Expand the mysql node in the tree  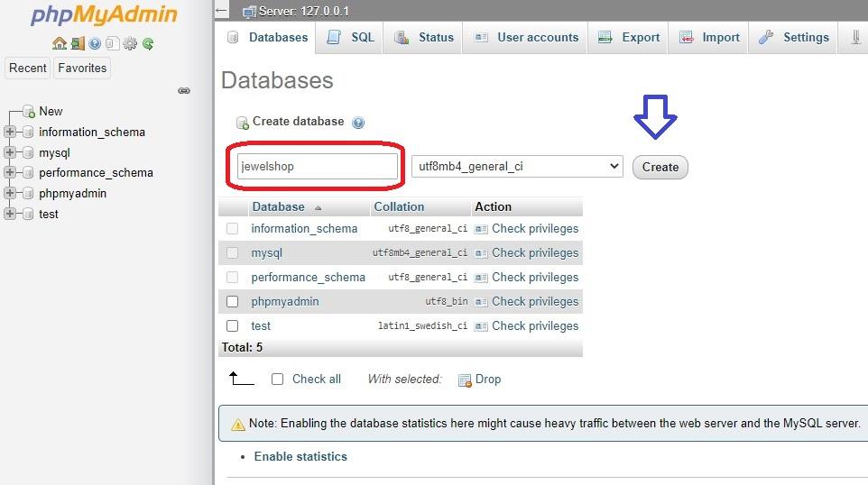(9, 152)
